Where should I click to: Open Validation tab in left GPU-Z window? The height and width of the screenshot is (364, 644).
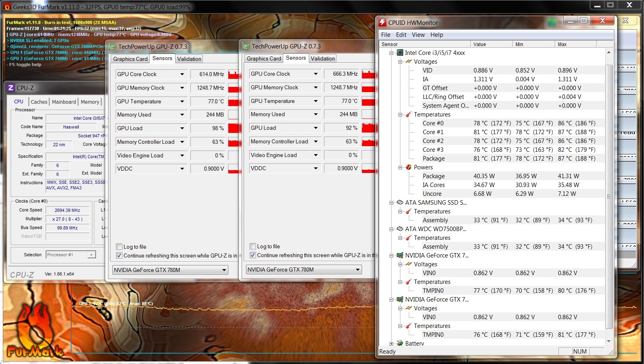pos(189,59)
